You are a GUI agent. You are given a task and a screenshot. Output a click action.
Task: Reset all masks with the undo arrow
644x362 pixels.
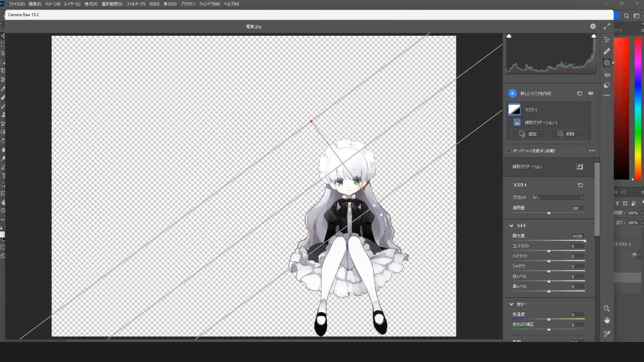point(580,94)
